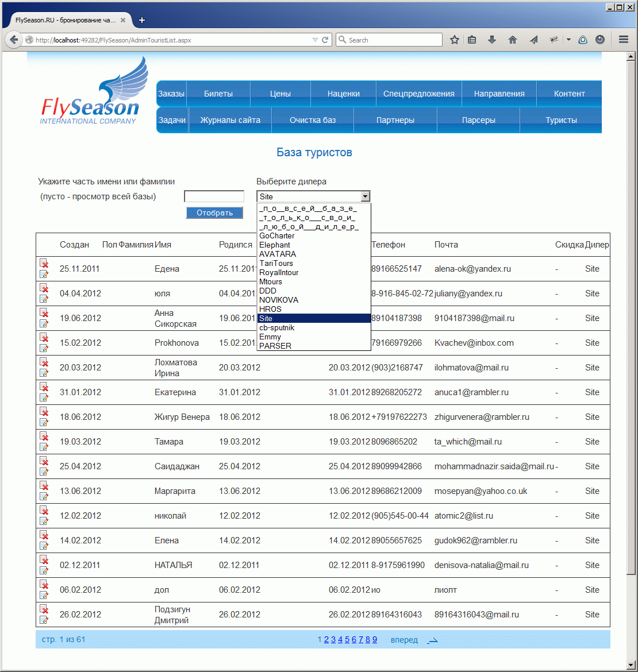Edit the Тамара row with pencil icon
The height and width of the screenshot is (672, 638).
point(44,447)
